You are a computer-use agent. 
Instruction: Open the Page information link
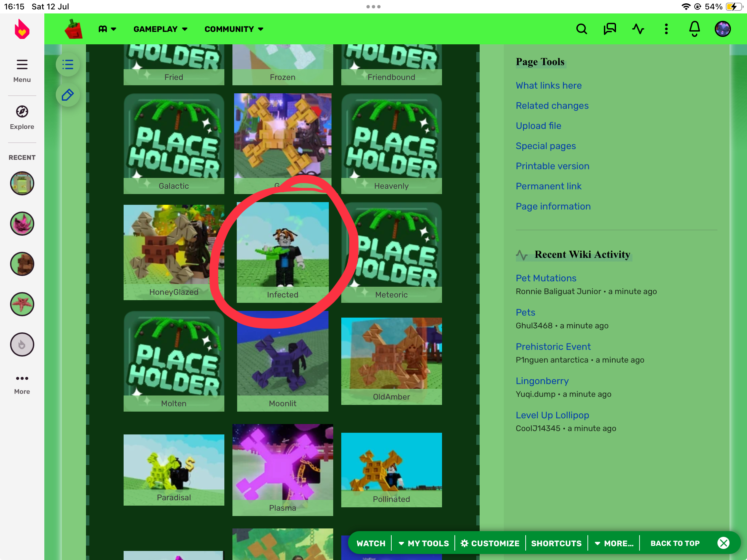pyautogui.click(x=553, y=206)
